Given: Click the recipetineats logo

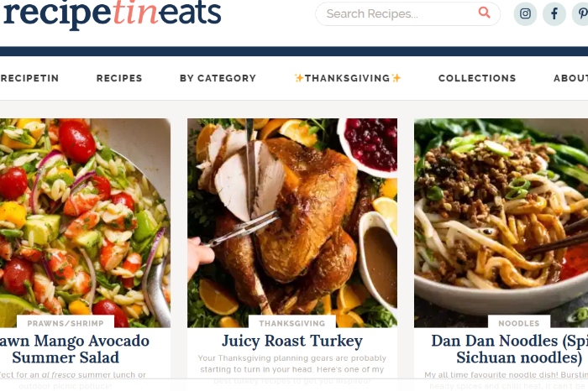Looking at the screenshot, I should pos(112,13).
